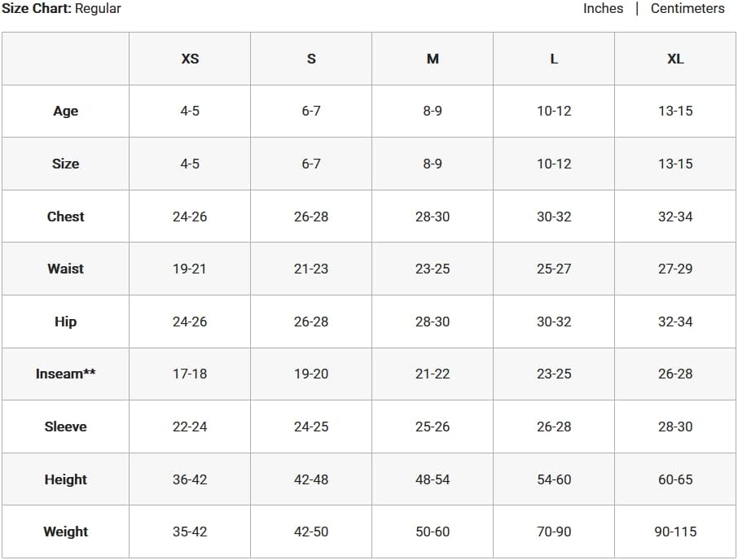Select the L column header
Screen dimensions: 738x560
pyautogui.click(x=554, y=59)
